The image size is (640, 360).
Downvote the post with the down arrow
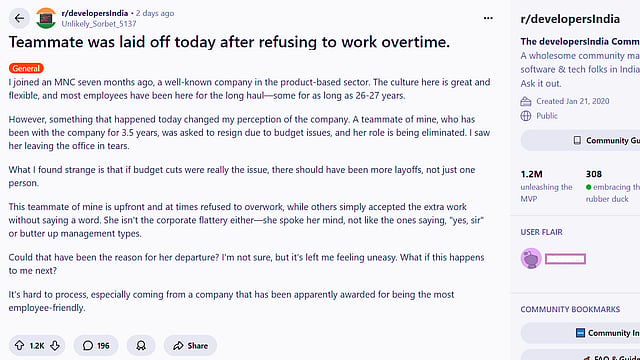click(x=55, y=345)
